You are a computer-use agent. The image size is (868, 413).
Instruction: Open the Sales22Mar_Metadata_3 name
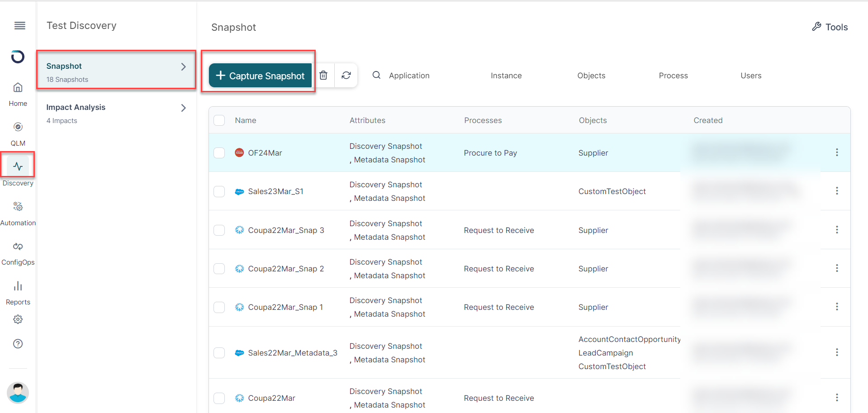(x=293, y=353)
